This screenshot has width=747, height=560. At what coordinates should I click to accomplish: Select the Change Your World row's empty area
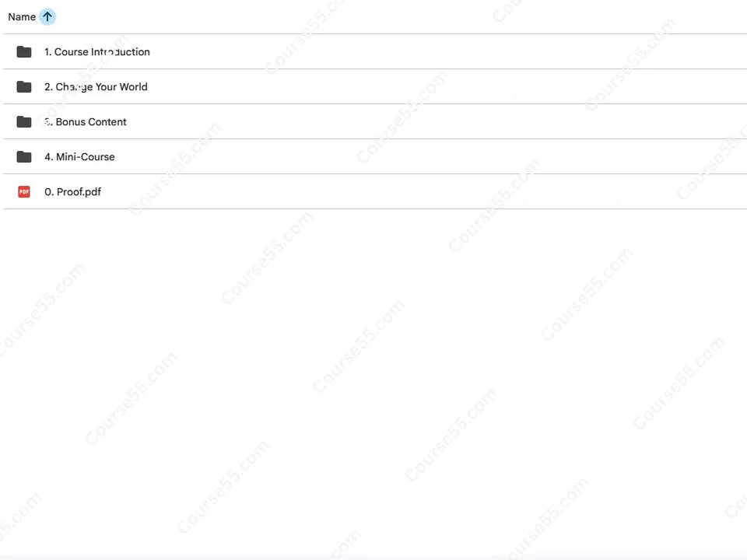click(448, 86)
